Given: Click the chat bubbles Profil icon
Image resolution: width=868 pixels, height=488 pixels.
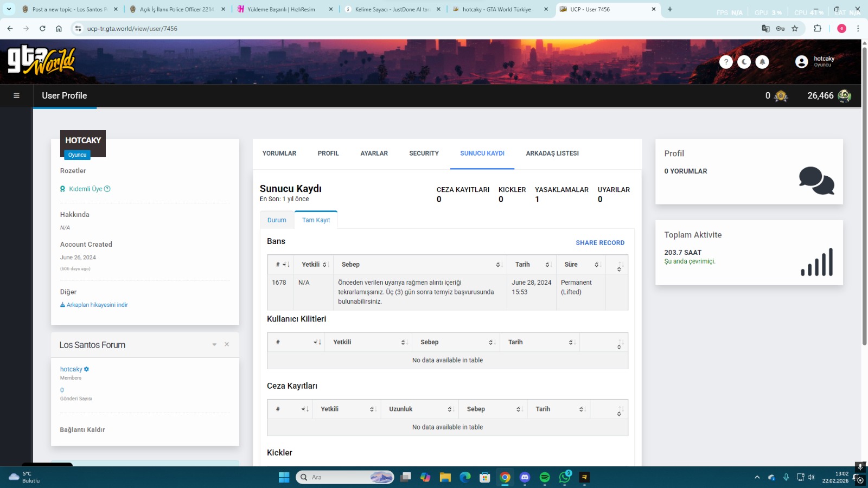Looking at the screenshot, I should tap(816, 181).
